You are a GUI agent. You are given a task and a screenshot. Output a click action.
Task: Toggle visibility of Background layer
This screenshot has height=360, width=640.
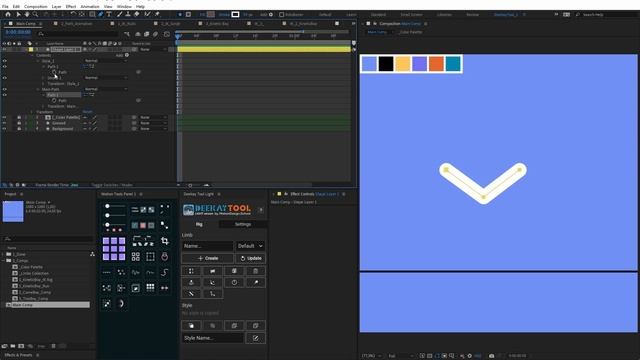(4, 129)
